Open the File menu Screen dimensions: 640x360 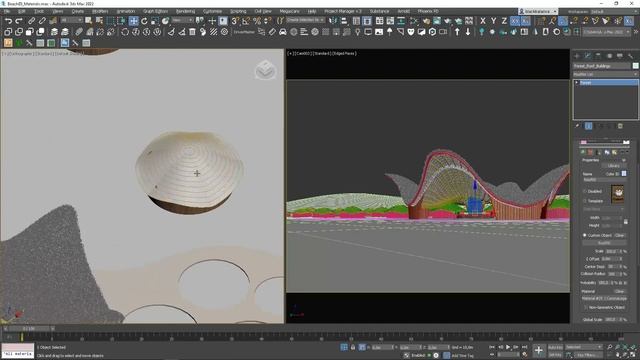(7, 11)
